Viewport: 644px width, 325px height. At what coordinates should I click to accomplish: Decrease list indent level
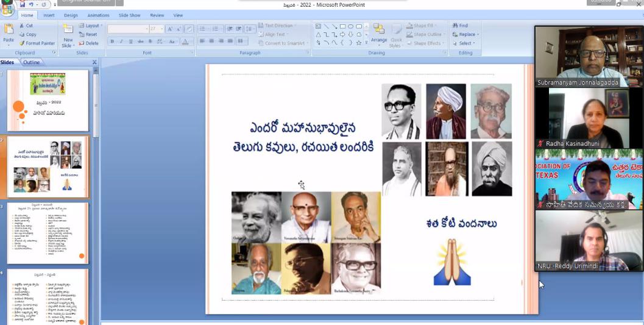click(230, 29)
